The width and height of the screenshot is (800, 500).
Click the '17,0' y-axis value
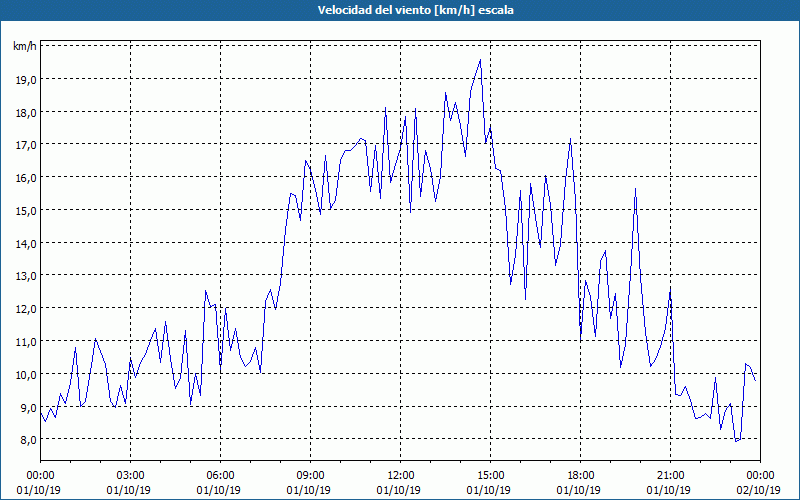pos(27,145)
